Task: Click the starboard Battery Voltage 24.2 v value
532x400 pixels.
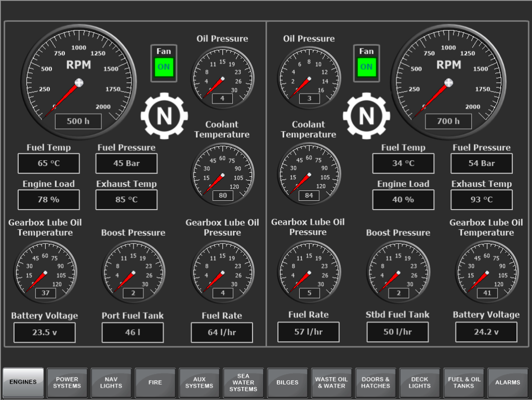Action: (486, 332)
